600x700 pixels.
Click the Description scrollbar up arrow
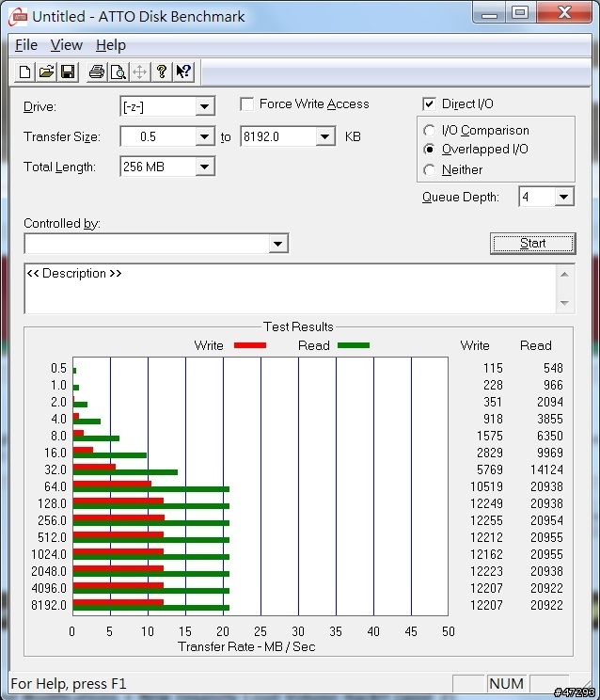(x=564, y=274)
